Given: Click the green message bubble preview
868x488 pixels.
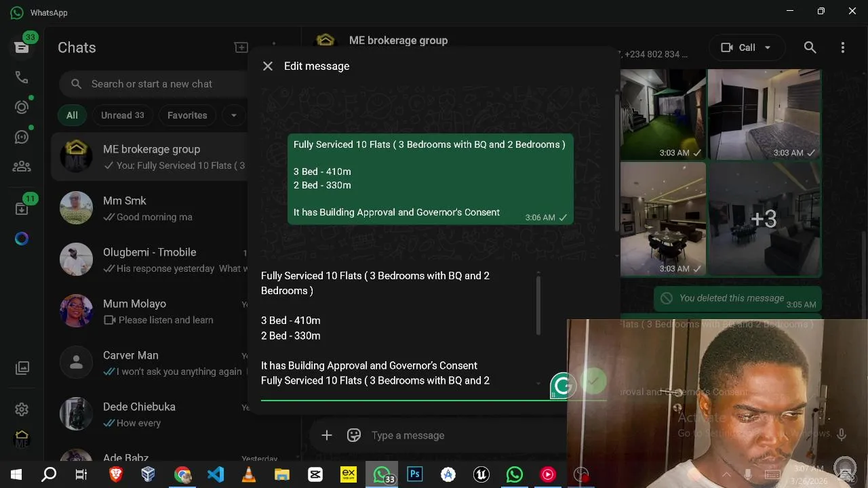Looking at the screenshot, I should pyautogui.click(x=431, y=179).
